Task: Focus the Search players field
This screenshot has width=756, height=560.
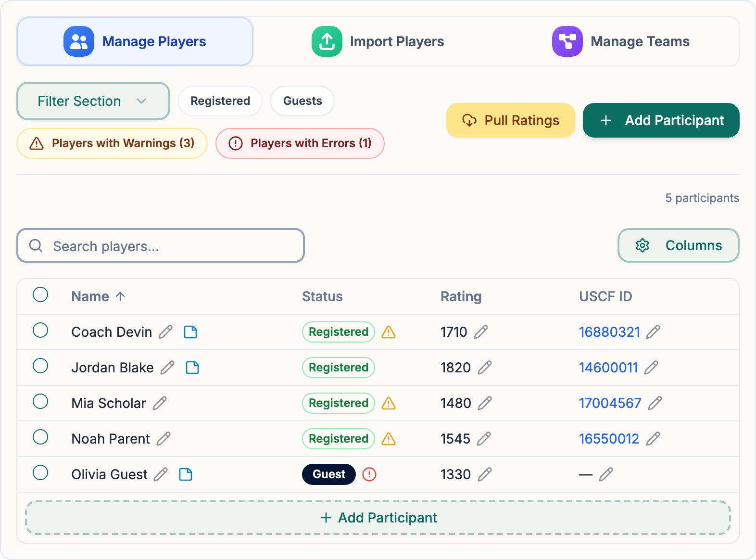Action: click(161, 245)
